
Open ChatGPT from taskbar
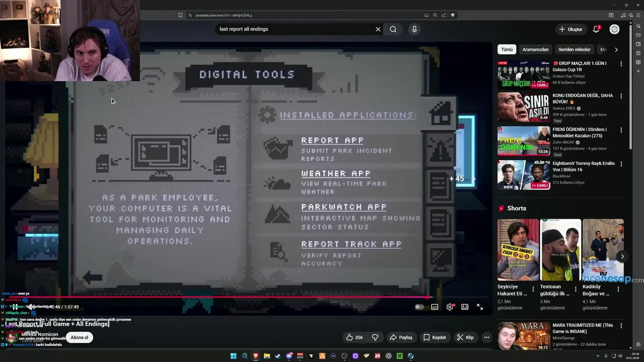click(x=388, y=356)
